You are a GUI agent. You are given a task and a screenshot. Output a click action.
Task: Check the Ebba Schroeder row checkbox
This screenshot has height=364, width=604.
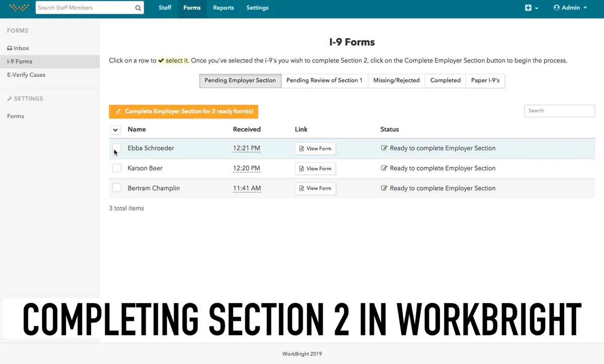click(117, 148)
